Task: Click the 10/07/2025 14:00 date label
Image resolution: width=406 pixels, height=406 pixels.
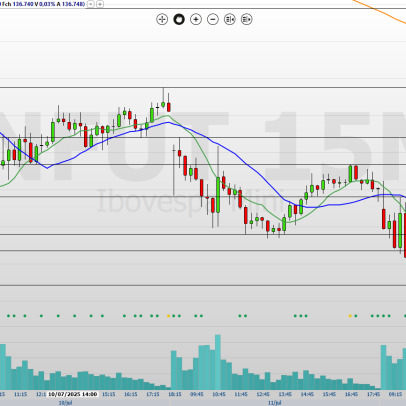Action: tap(73, 394)
